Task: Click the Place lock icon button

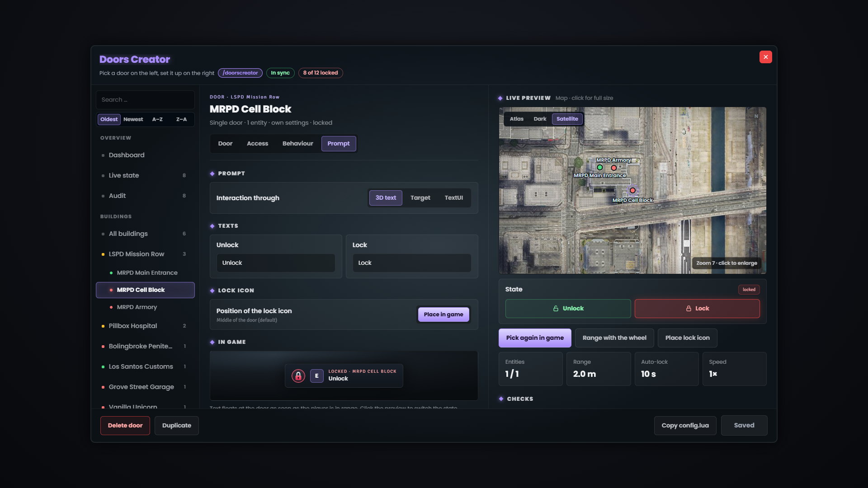Action: [x=687, y=338]
